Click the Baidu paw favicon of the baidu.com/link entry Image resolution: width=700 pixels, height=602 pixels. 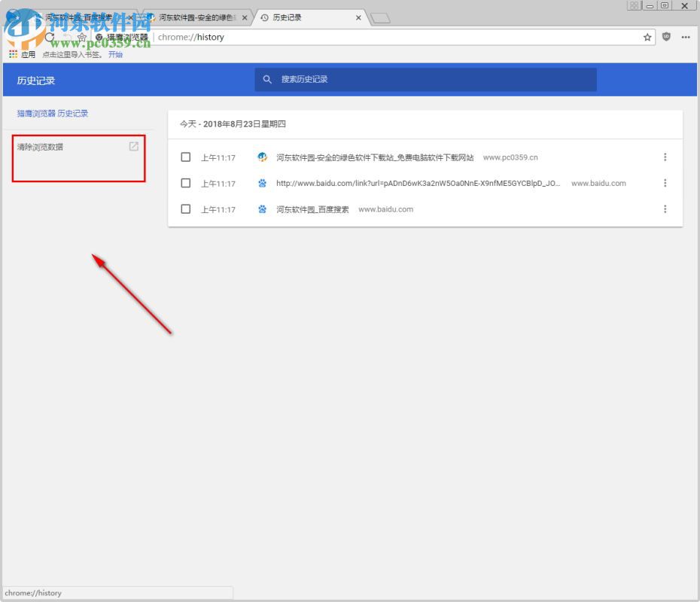(x=262, y=183)
